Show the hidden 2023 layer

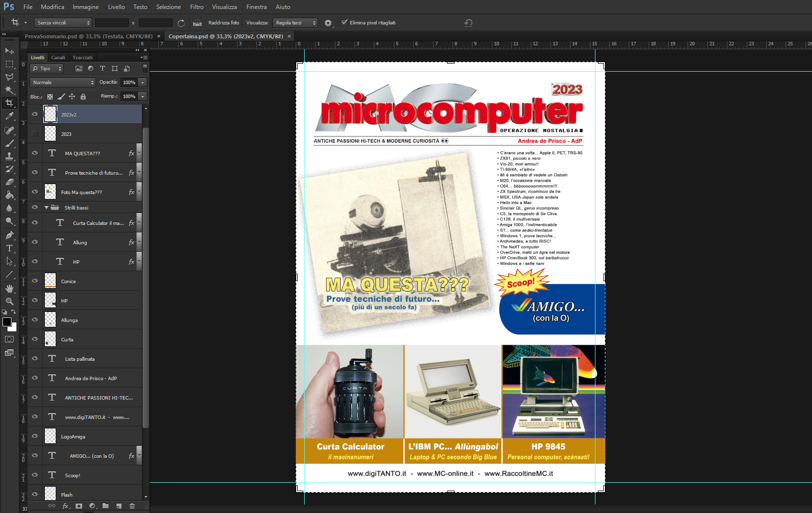pos(35,133)
